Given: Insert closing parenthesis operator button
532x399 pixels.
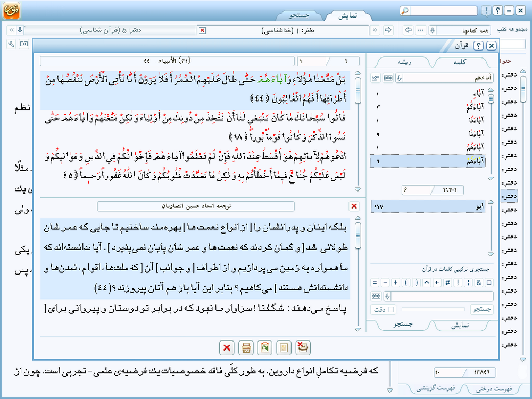Looking at the screenshot, I should (x=417, y=282).
